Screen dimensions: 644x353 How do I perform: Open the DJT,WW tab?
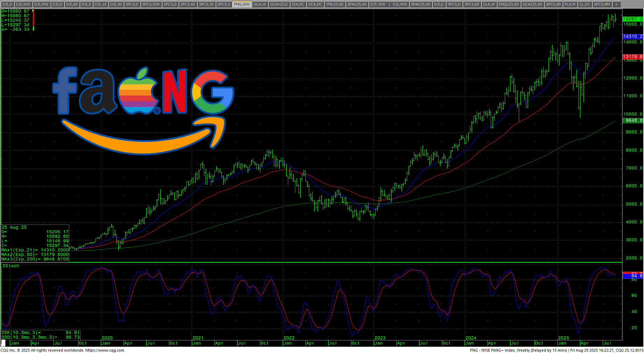[378, 4]
